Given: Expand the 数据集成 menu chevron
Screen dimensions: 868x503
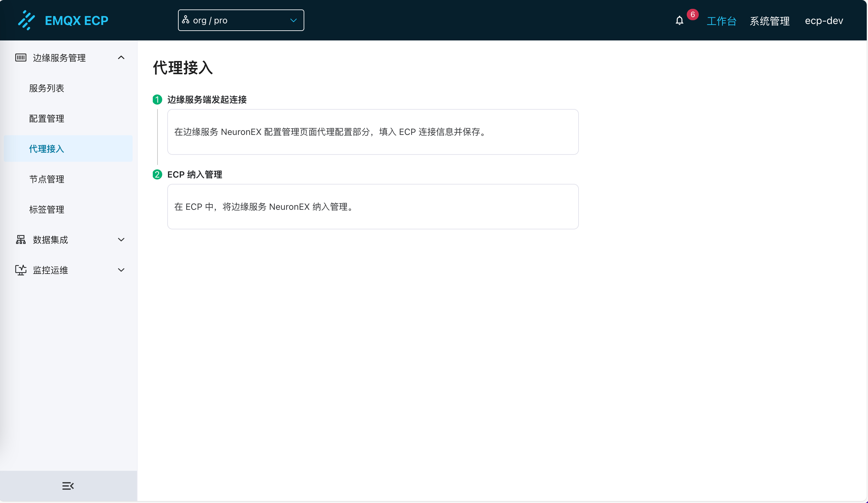Looking at the screenshot, I should (x=121, y=239).
